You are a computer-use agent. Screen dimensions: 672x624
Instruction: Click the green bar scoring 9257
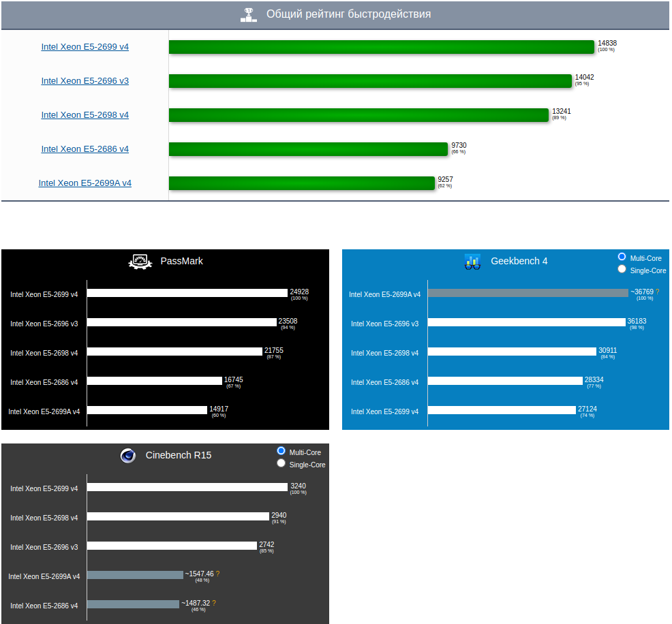click(x=302, y=183)
